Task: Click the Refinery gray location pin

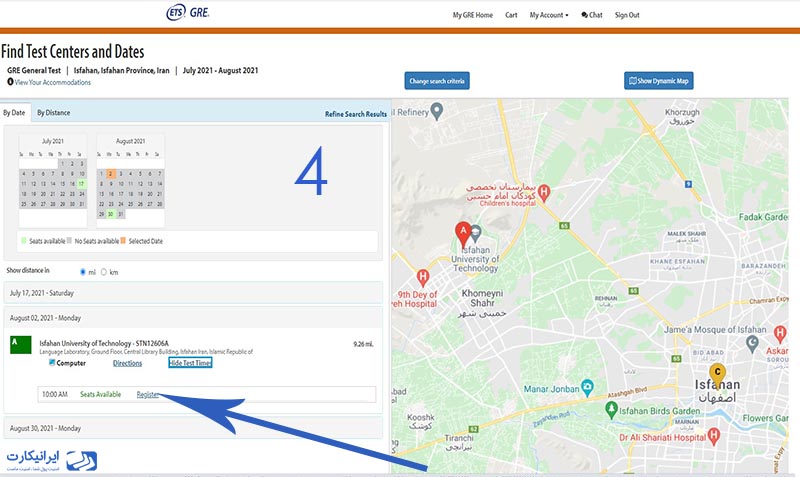Action: click(x=437, y=111)
